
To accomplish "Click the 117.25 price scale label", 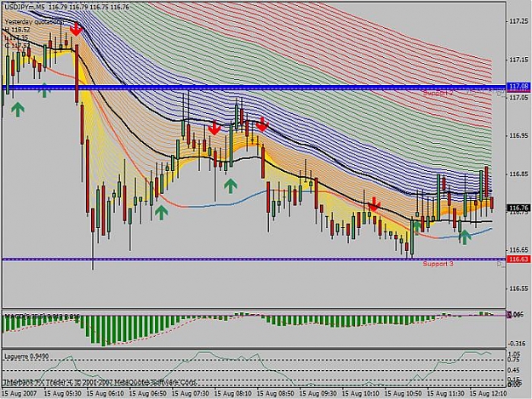I will (x=518, y=21).
